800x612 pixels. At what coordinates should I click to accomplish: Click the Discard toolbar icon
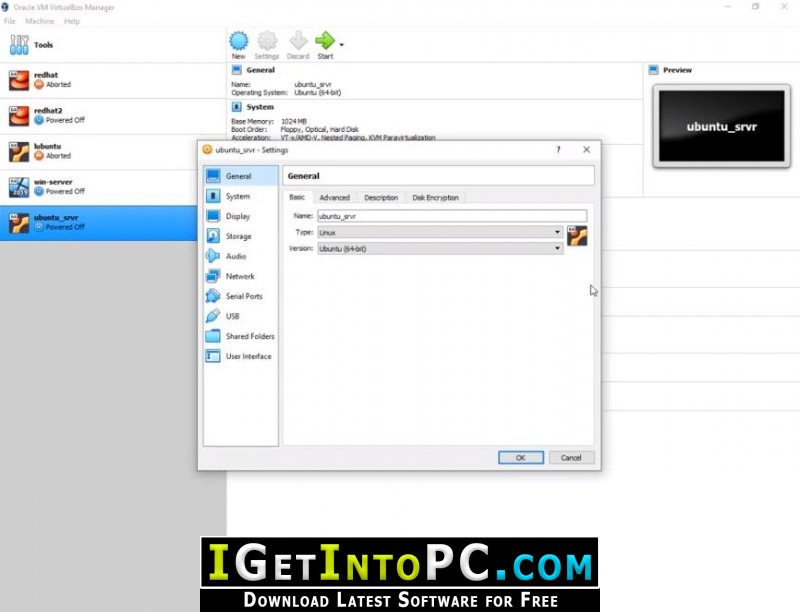(x=298, y=41)
